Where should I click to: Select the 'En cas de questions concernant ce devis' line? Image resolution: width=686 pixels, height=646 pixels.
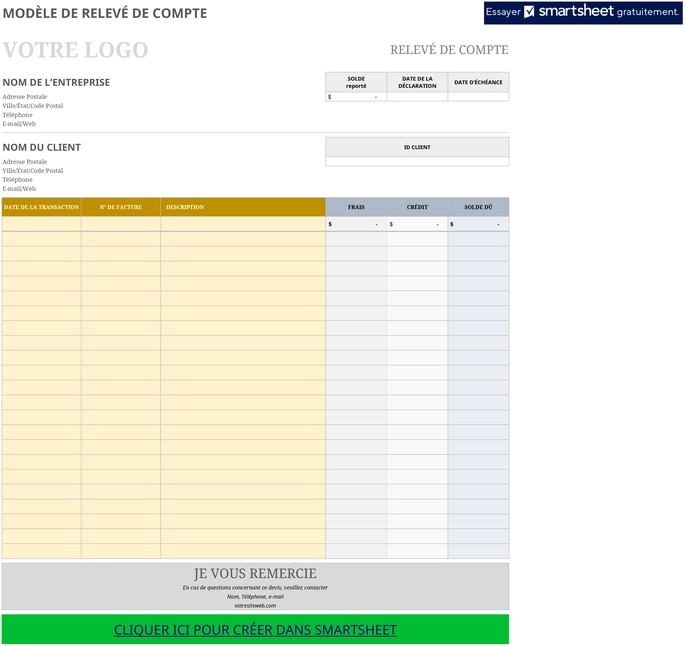(x=255, y=587)
